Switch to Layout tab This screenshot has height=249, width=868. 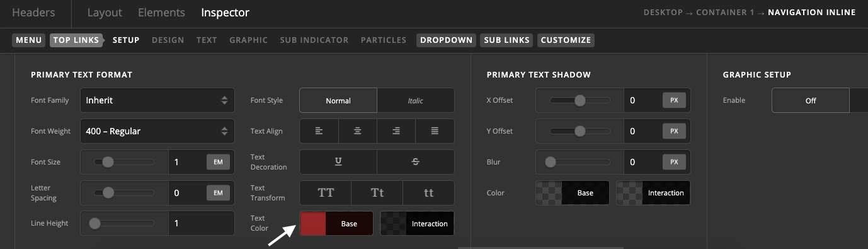[x=105, y=13]
